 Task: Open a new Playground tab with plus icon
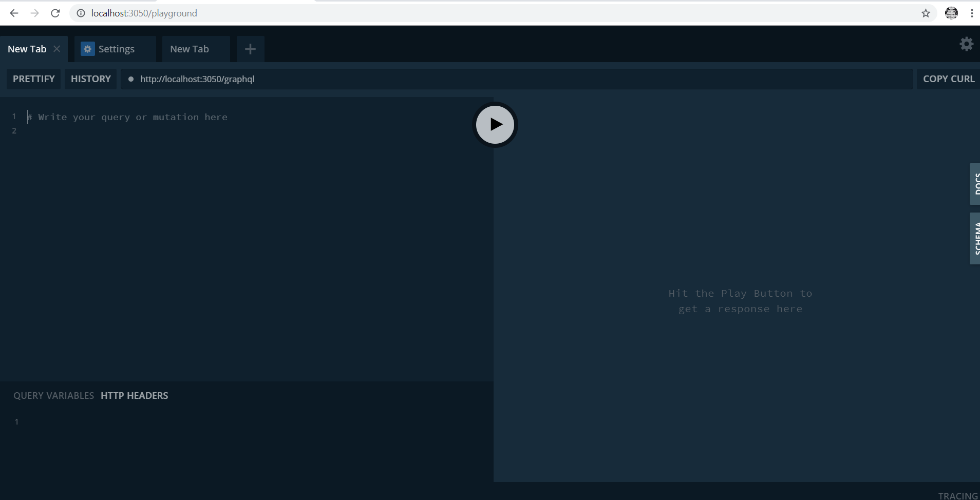tap(250, 48)
